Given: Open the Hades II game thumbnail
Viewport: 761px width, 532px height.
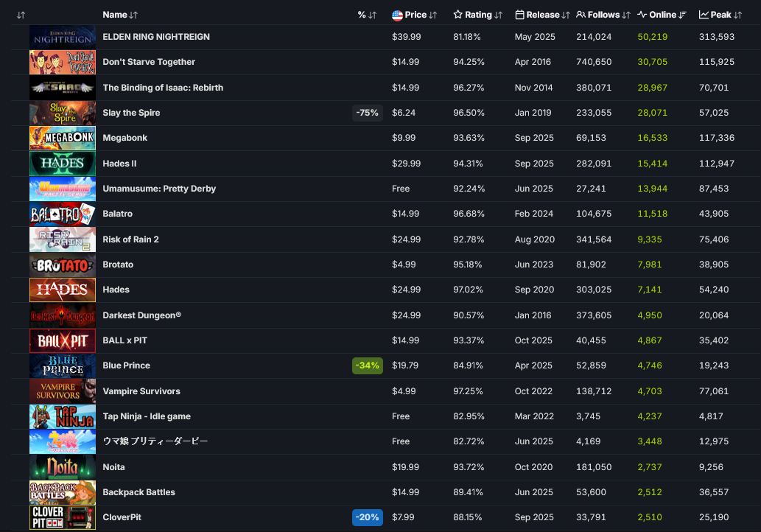Looking at the screenshot, I should pyautogui.click(x=63, y=164).
